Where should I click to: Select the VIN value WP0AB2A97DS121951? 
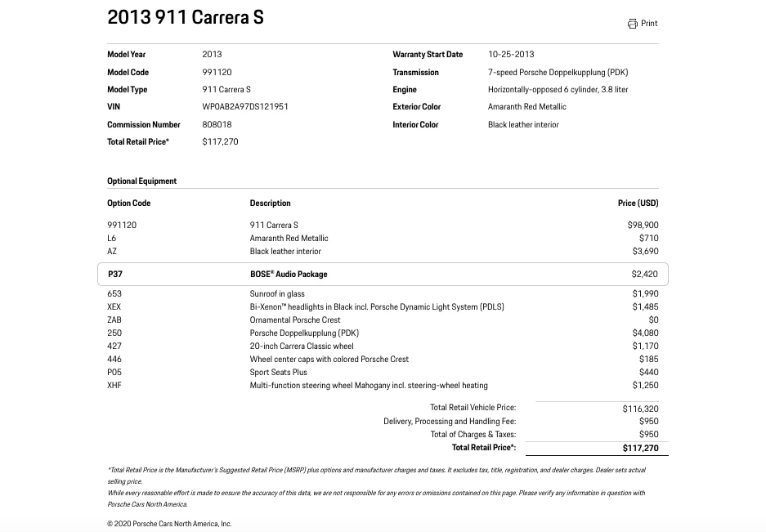245,106
